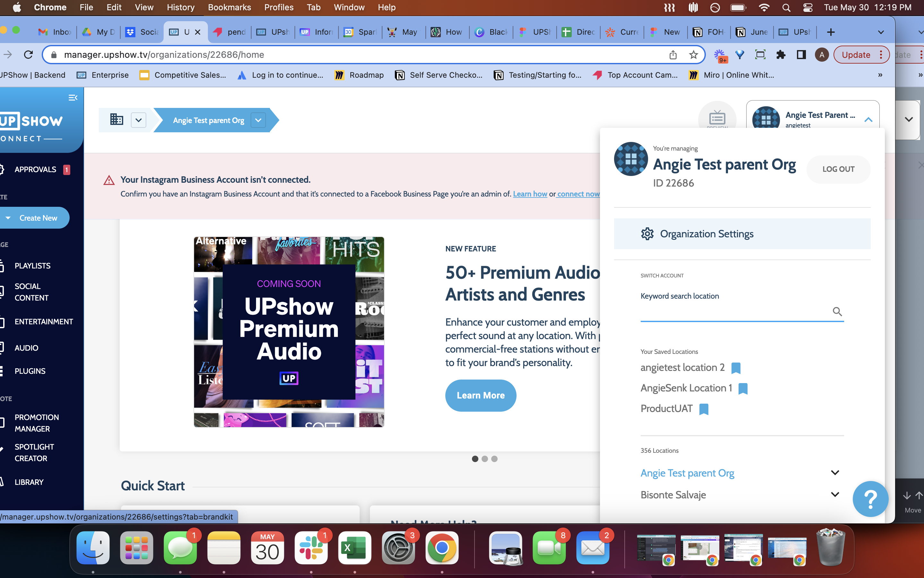This screenshot has height=578, width=924.
Task: Select the second carousel dot
Action: click(484, 459)
